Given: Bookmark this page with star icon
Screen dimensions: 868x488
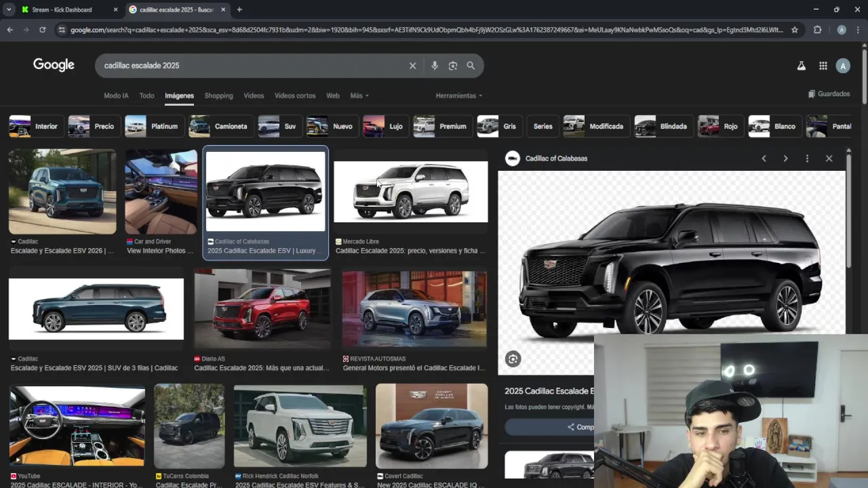Looking at the screenshot, I should (795, 30).
